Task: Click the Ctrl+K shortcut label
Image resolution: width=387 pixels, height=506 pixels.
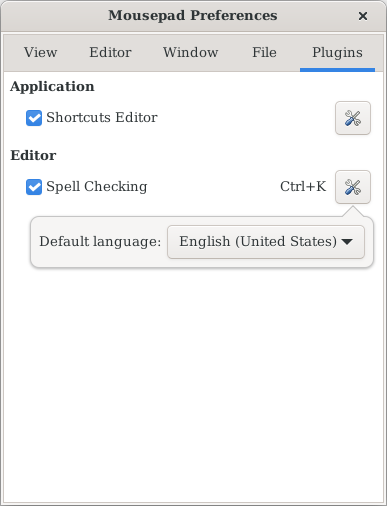Action: 303,187
